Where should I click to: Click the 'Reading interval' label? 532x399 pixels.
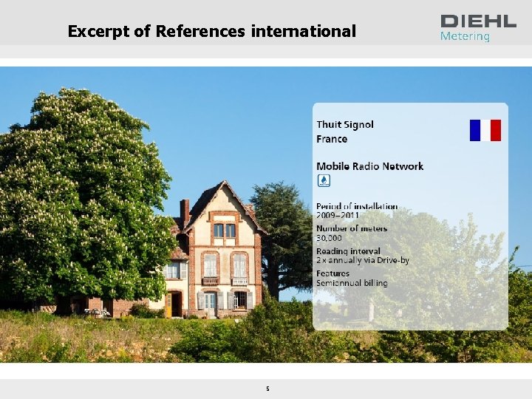click(x=349, y=251)
